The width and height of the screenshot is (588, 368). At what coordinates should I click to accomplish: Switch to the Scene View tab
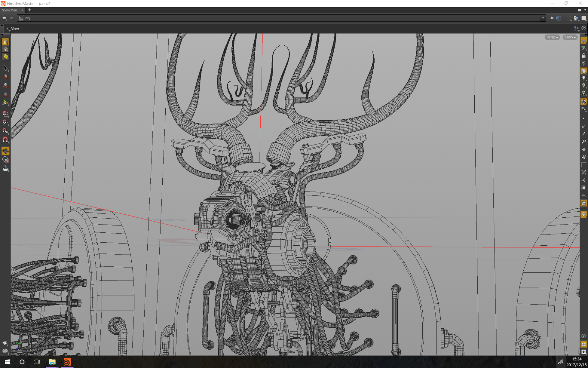coord(10,10)
